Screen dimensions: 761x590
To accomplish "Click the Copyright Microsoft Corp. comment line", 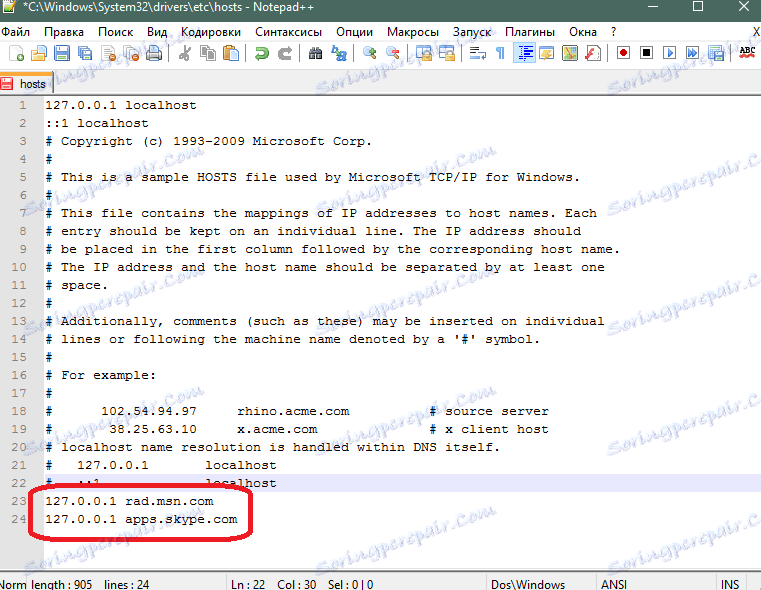I will 209,141.
